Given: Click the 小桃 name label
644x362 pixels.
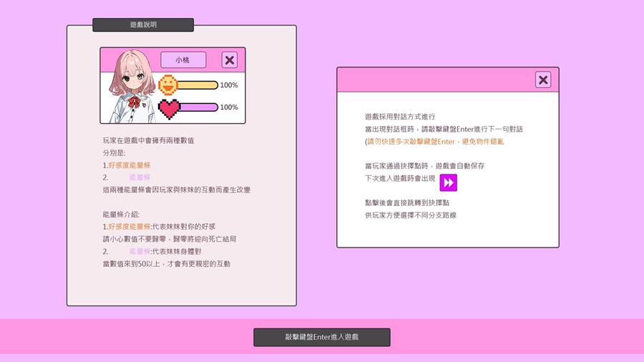Looking at the screenshot, I should click(183, 60).
